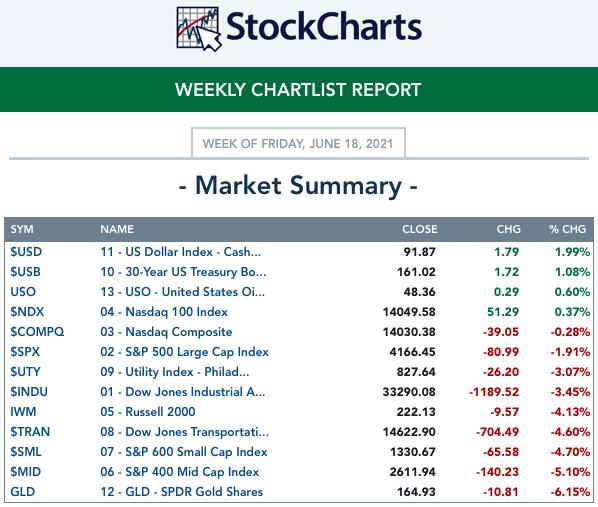This screenshot has height=507, width=598.
Task: Open the $USB symbol link
Action: pyautogui.click(x=25, y=272)
